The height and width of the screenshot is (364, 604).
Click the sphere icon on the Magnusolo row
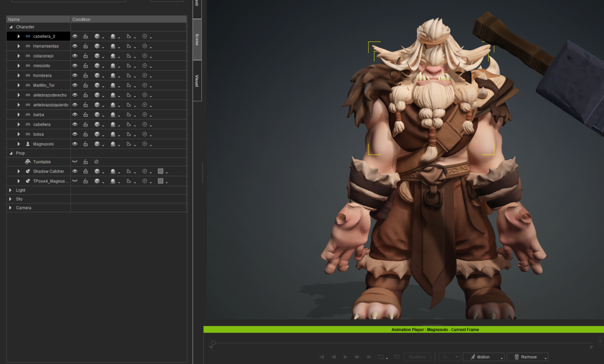coord(113,144)
